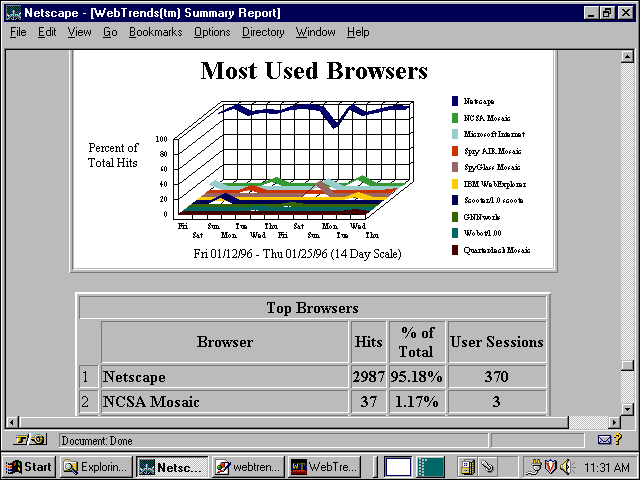
Task: Click the Scooter/1.0 legend swatch
Action: 455,200
